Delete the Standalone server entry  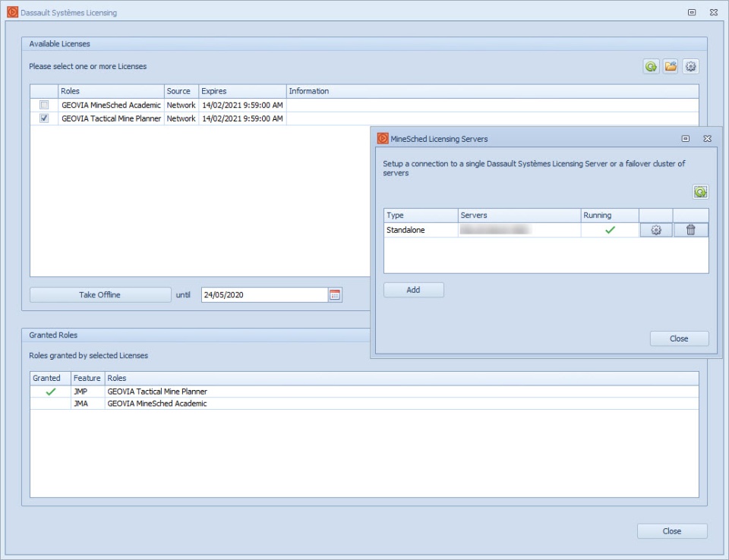[x=691, y=230]
